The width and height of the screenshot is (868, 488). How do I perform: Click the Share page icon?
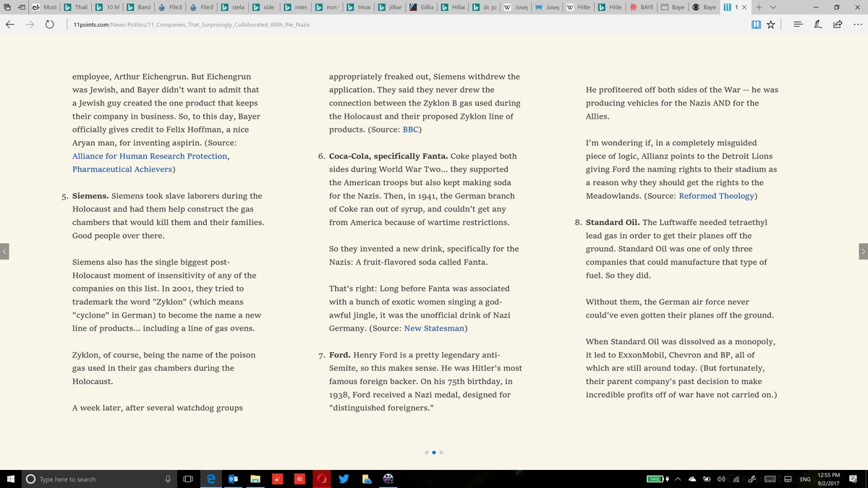[x=838, y=24]
